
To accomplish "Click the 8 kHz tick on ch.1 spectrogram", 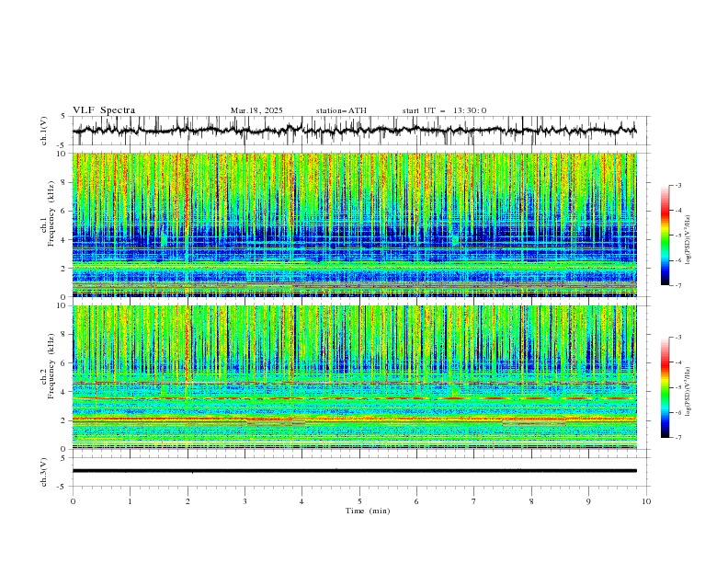I will point(64,182).
